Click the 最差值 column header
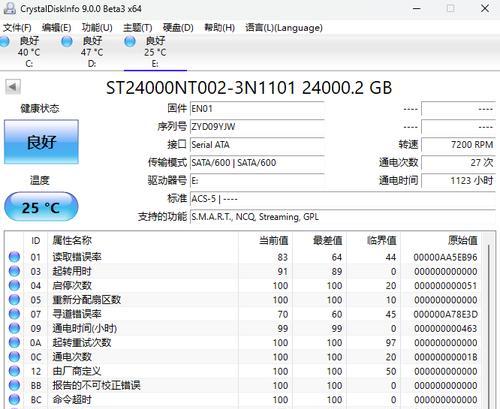Screen dimensions: 500x409 pyautogui.click(x=319, y=240)
